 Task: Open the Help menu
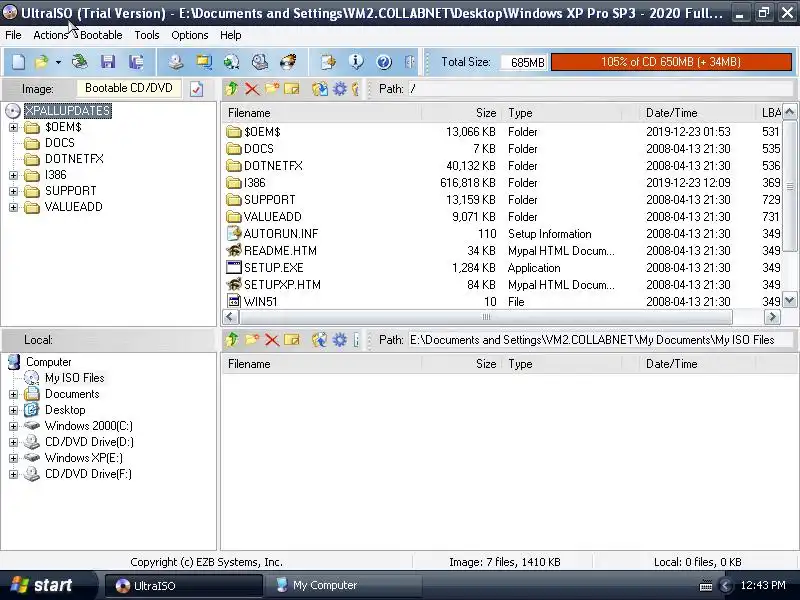click(231, 35)
